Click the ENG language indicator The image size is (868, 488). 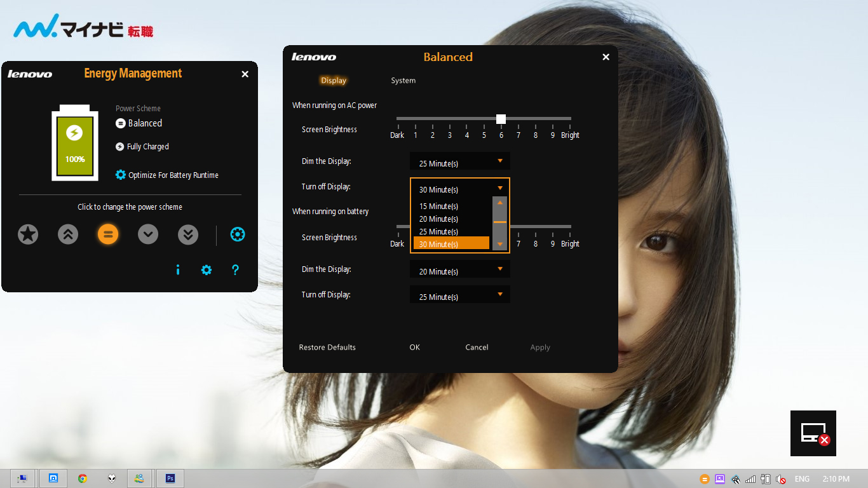coord(802,479)
